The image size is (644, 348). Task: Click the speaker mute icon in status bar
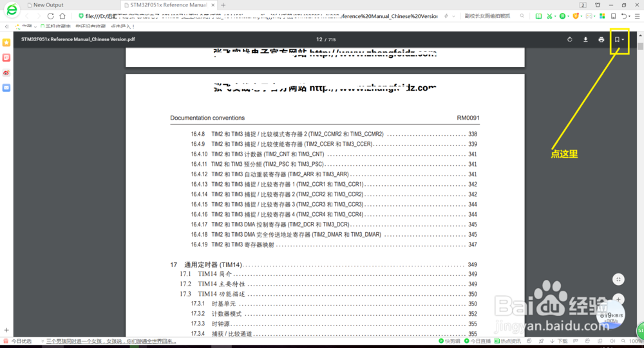coord(612,341)
